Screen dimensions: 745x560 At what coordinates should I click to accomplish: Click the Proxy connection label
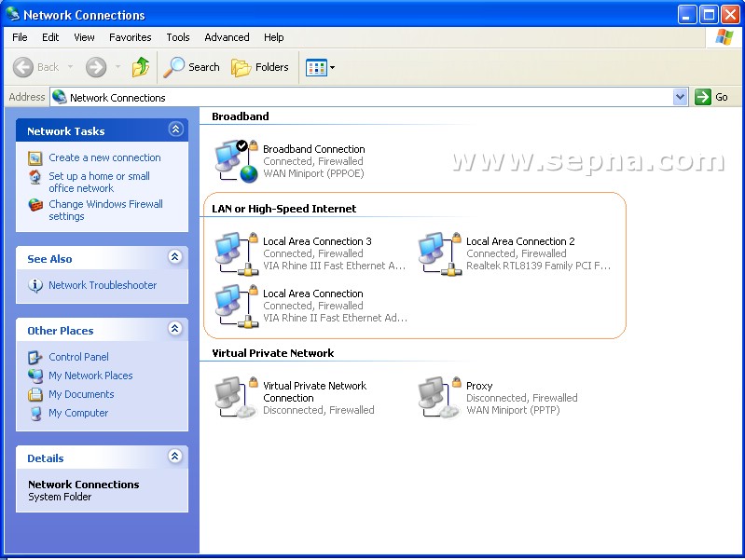(x=479, y=386)
